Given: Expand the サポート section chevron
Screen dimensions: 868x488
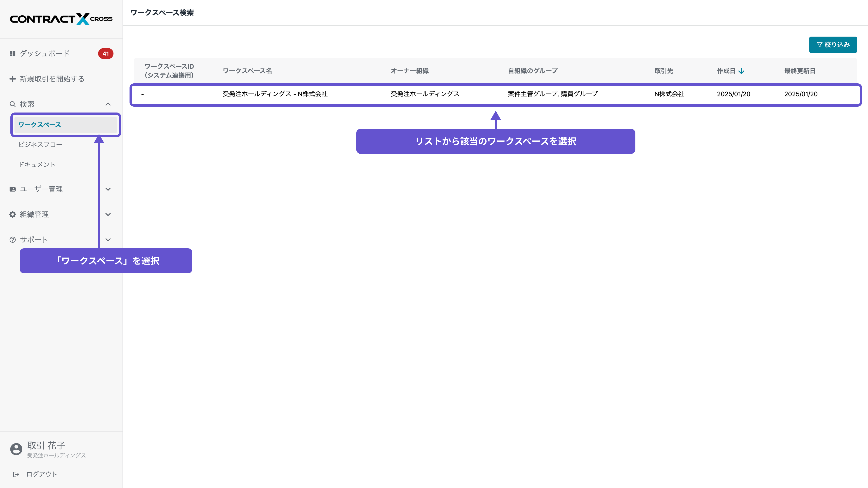Looking at the screenshot, I should (108, 240).
